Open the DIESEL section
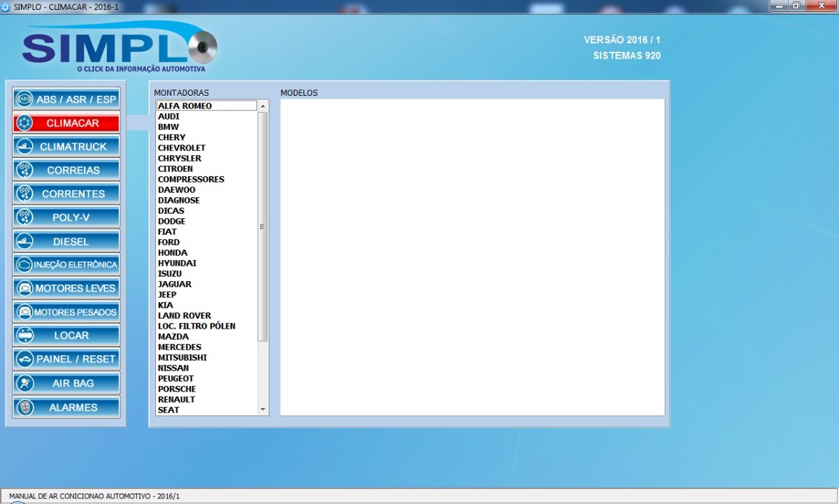Image resolution: width=839 pixels, height=504 pixels. (66, 241)
